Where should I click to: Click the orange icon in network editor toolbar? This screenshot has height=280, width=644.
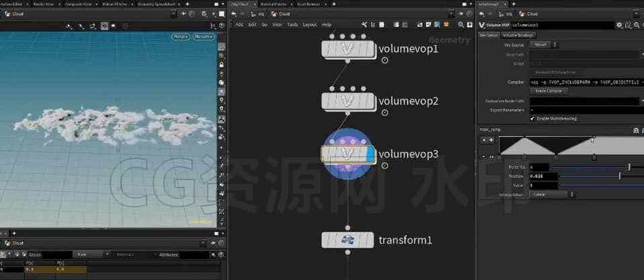tap(446, 25)
